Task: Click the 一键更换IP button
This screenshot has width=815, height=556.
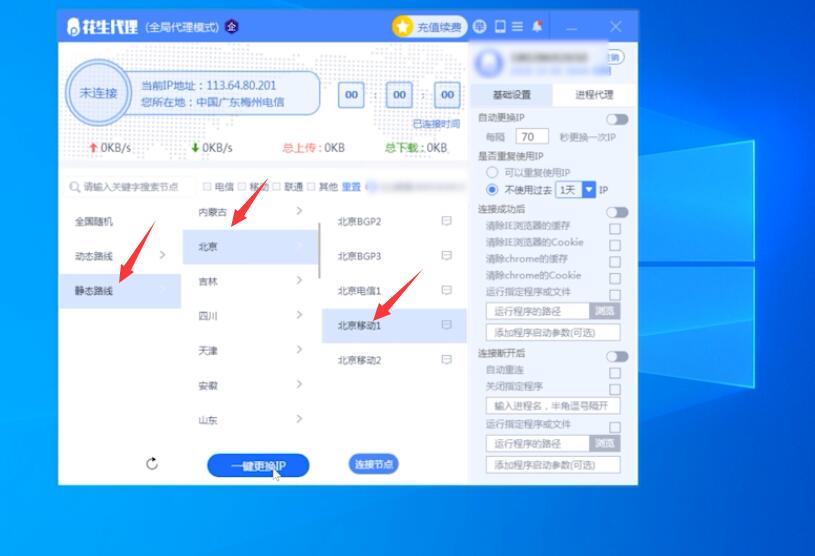Action: [x=258, y=466]
